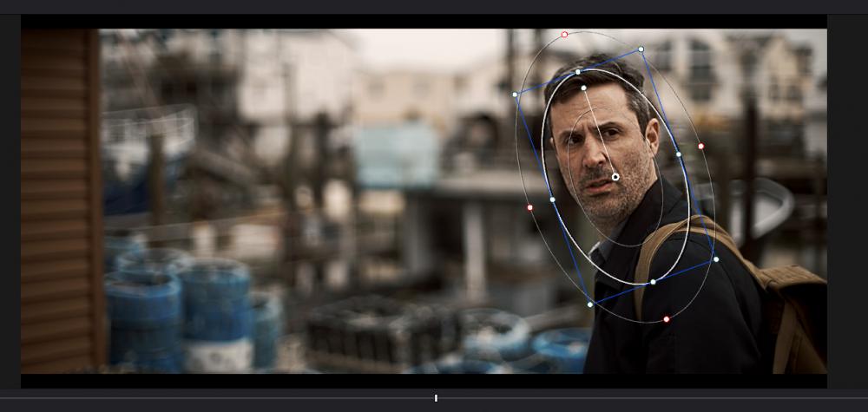Viewport: 868px width, 412px height.
Task: Click the bottom-right corner of blue bounding box
Action: [716, 259]
